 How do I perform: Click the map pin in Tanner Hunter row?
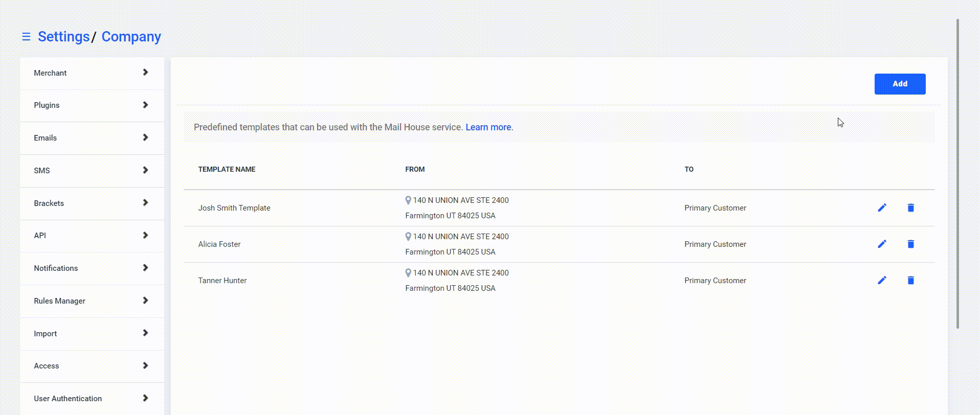point(408,273)
